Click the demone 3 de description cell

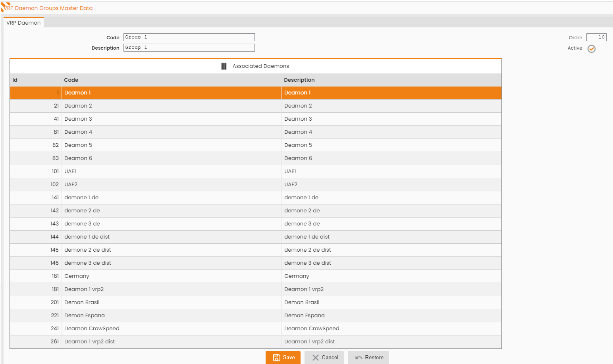pos(391,224)
